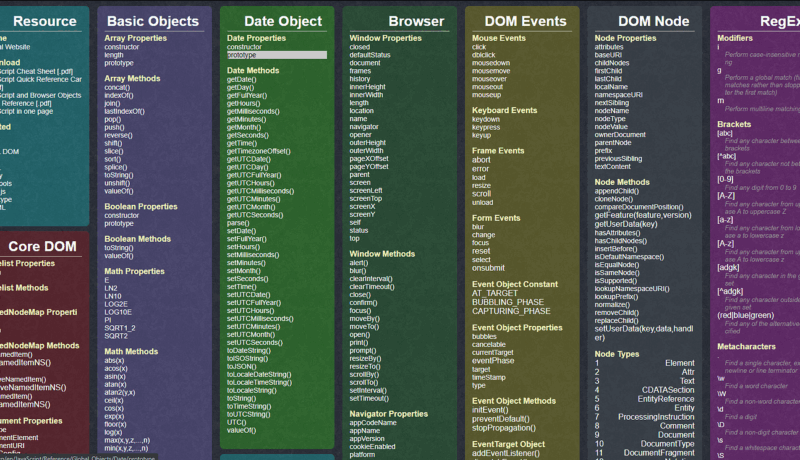The width and height of the screenshot is (800, 460).
Task: Open compareDocumentPosition() node method
Action: click(639, 207)
